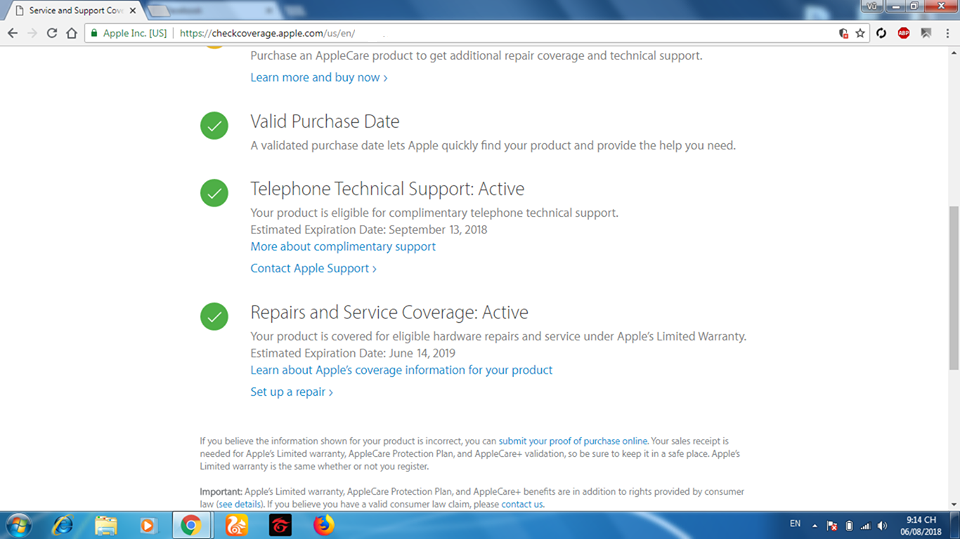
Task: Go back to the previous page
Action: tap(13, 33)
